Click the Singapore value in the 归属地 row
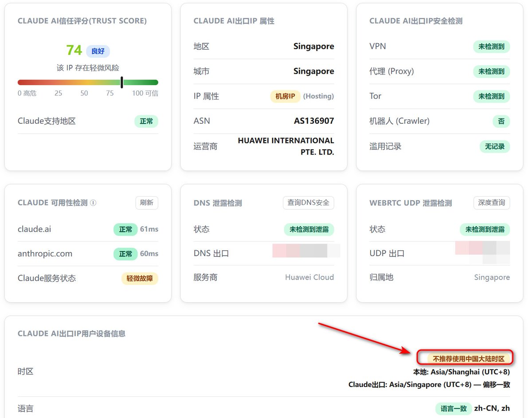The width and height of the screenshot is (532, 418). [x=492, y=277]
